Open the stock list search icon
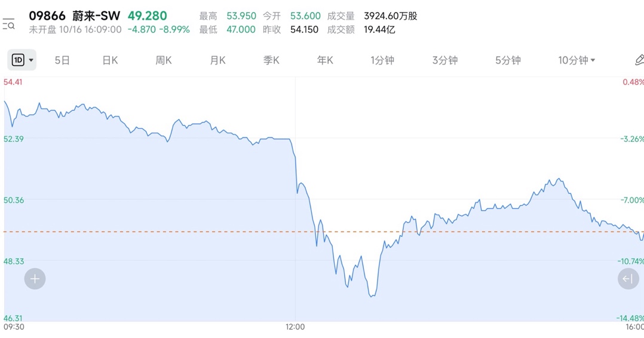The width and height of the screenshot is (644, 338). click(9, 24)
